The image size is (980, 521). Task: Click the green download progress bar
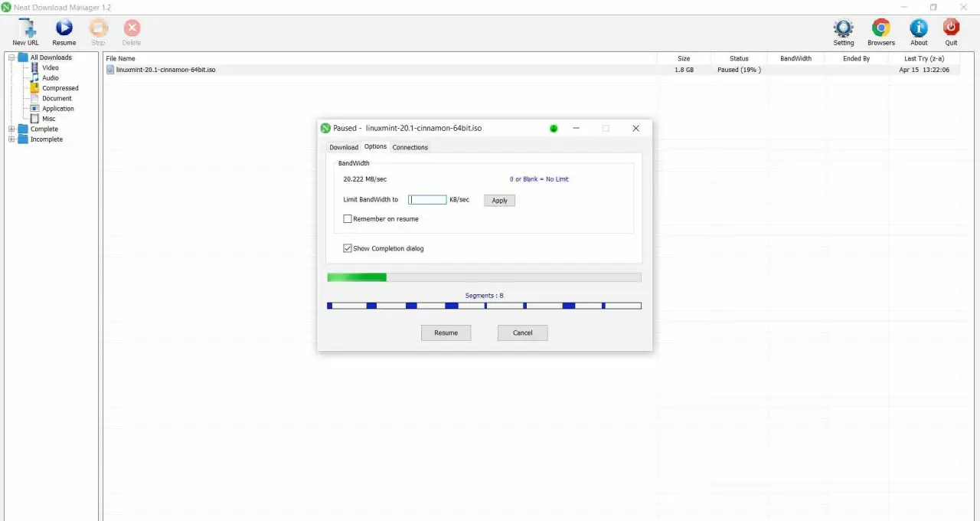click(x=356, y=277)
